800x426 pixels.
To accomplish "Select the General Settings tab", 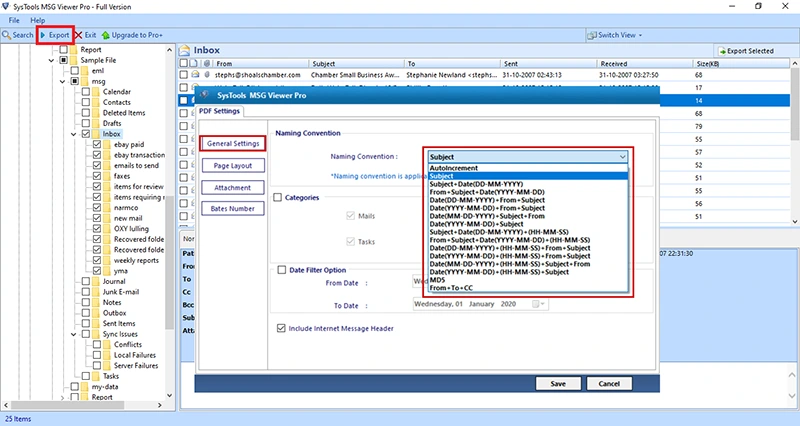I will click(233, 143).
